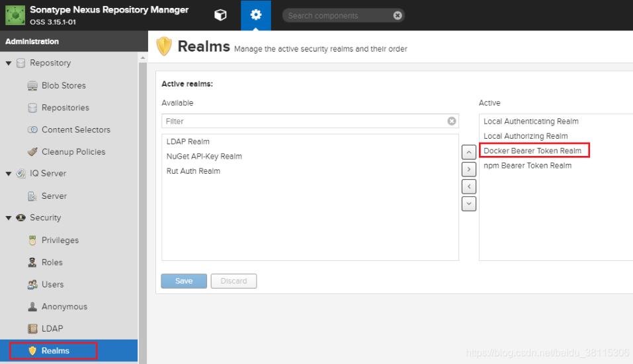
Task: Collapse the IQ Server tree section
Action: pos(9,174)
